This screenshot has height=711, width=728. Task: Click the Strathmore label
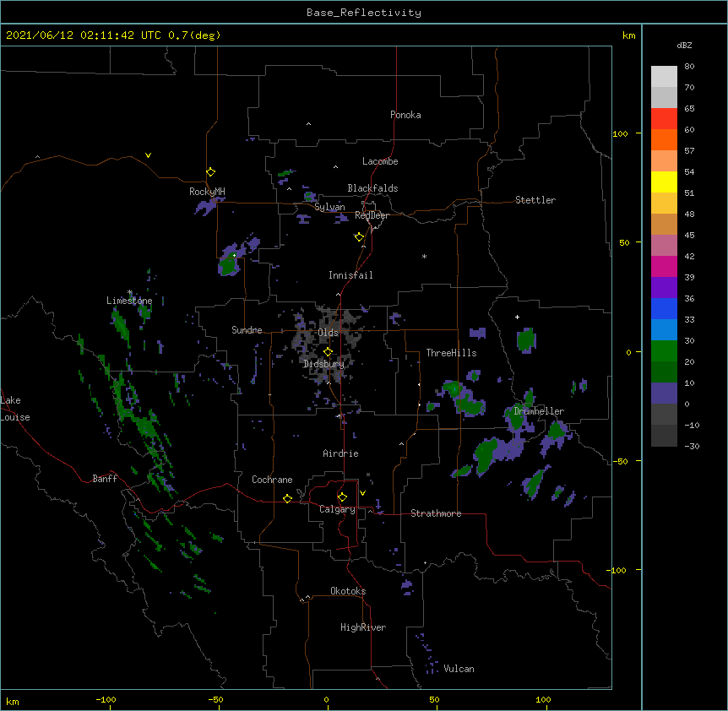436,513
